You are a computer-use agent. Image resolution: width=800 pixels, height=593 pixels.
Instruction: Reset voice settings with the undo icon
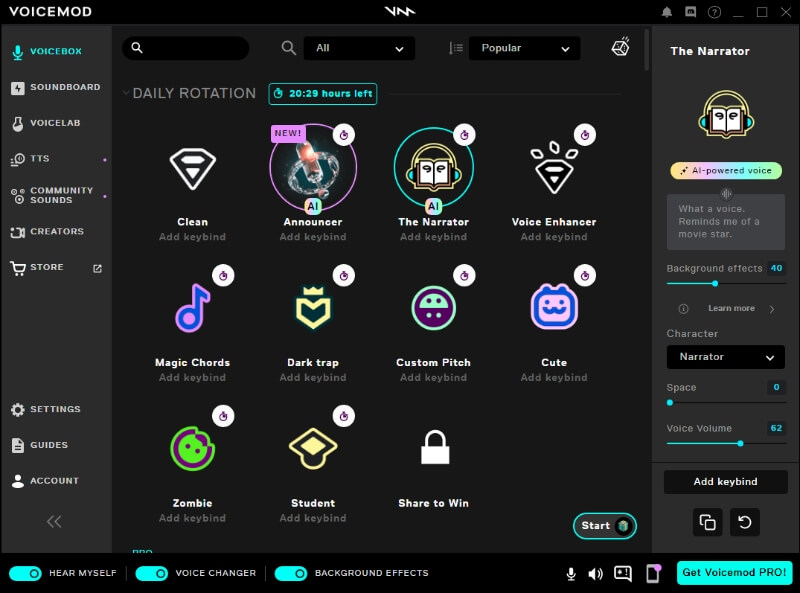[x=744, y=522]
